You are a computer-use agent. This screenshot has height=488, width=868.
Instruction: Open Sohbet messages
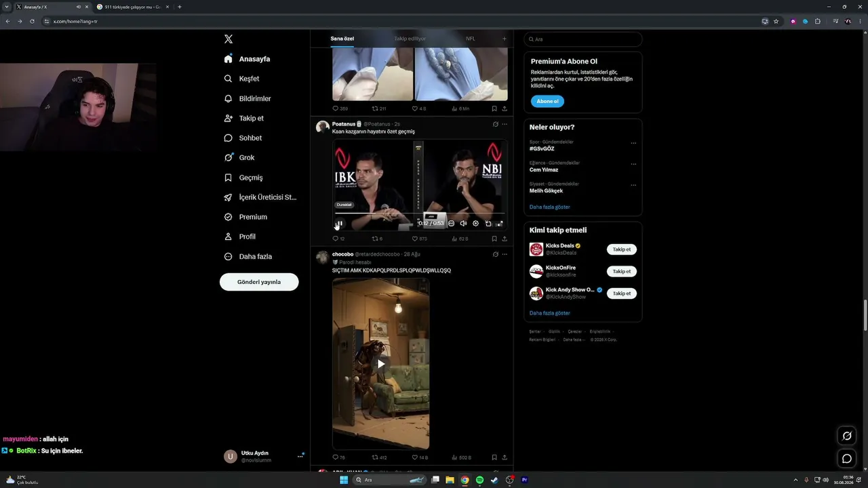pos(243,138)
